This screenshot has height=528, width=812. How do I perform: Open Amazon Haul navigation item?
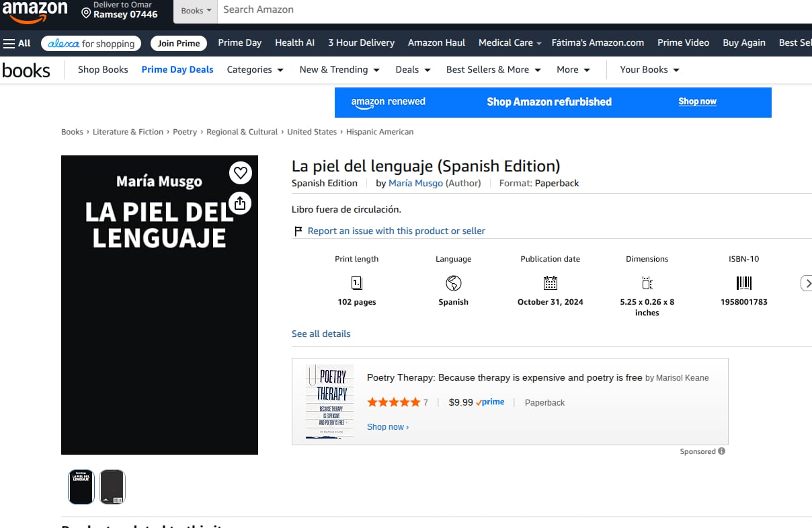(x=436, y=42)
